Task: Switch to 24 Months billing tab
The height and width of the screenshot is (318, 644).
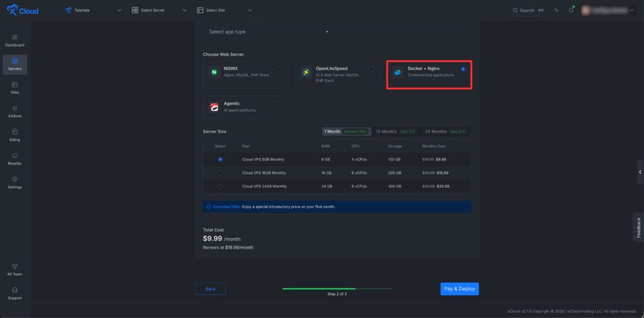Action: tap(446, 132)
